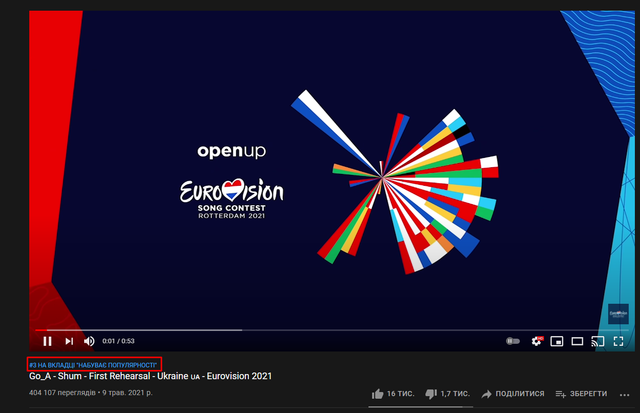
Task: Click the Eurovision channel watermark
Action: [x=618, y=314]
